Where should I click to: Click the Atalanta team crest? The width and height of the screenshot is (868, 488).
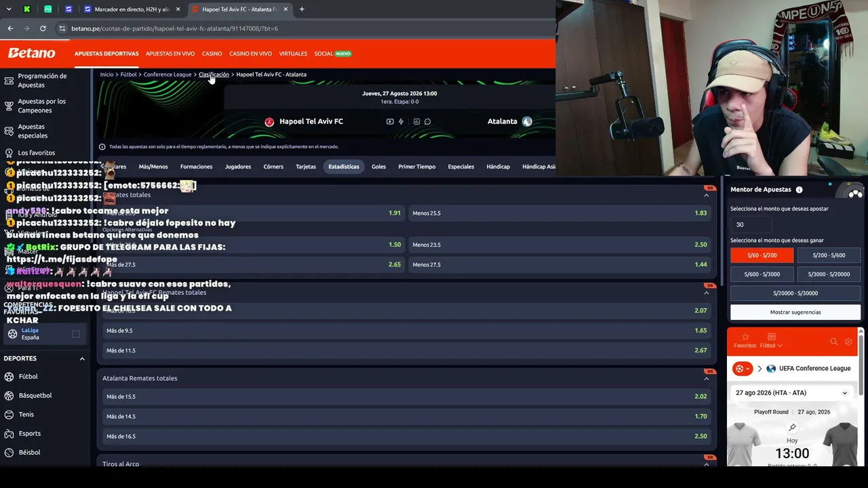(x=527, y=122)
